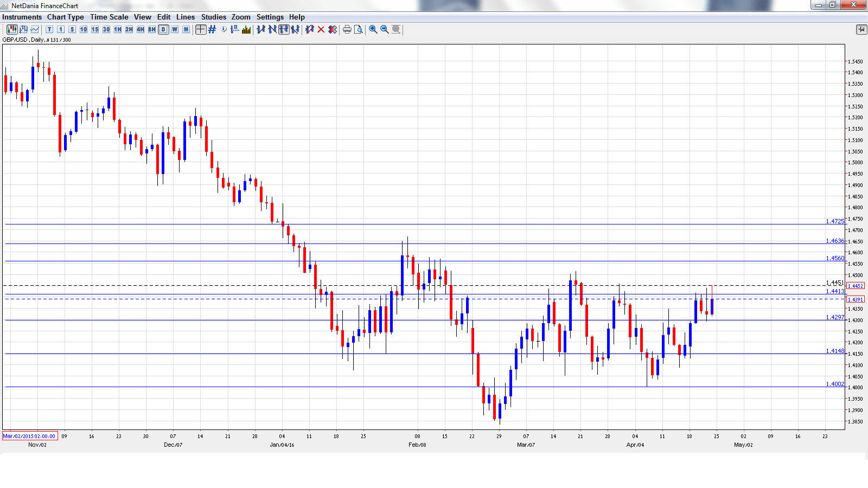
Task: Click the zoom out magnifier icon
Action: pos(385,29)
